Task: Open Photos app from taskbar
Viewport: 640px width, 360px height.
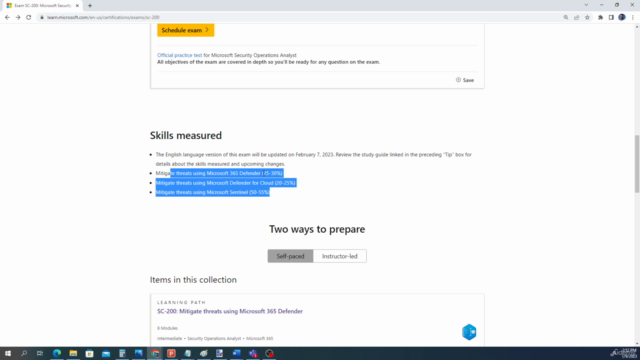Action: (138, 353)
